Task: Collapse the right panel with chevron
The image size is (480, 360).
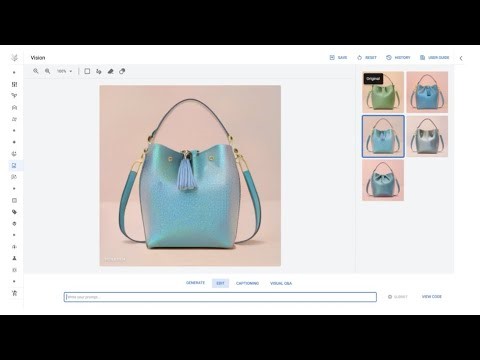Action: click(x=461, y=58)
